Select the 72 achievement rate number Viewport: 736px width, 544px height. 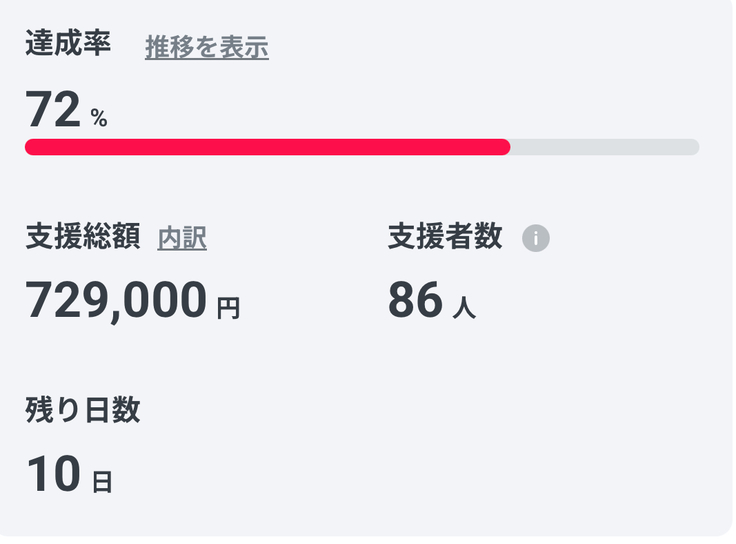pyautogui.click(x=53, y=109)
